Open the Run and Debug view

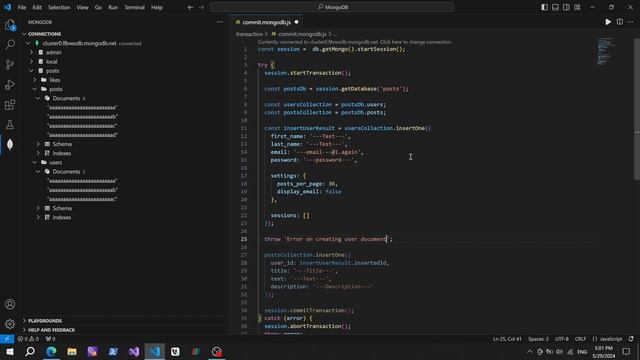coord(10,84)
